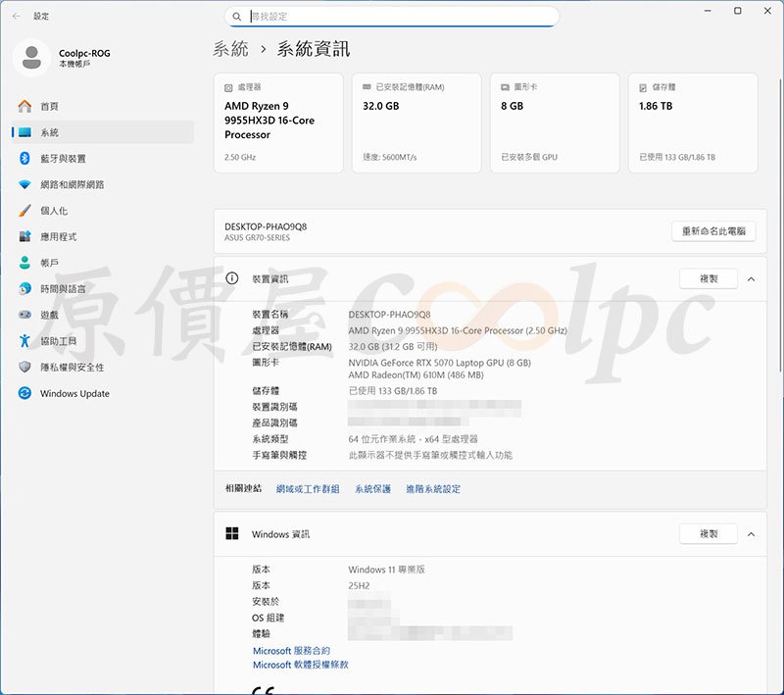
Task: Click the 應用程式 apps icon
Action: tap(24, 237)
